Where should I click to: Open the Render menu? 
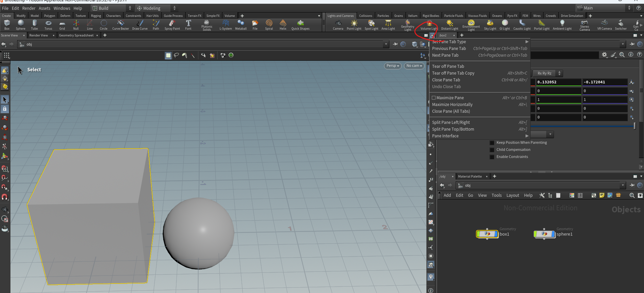(29, 8)
